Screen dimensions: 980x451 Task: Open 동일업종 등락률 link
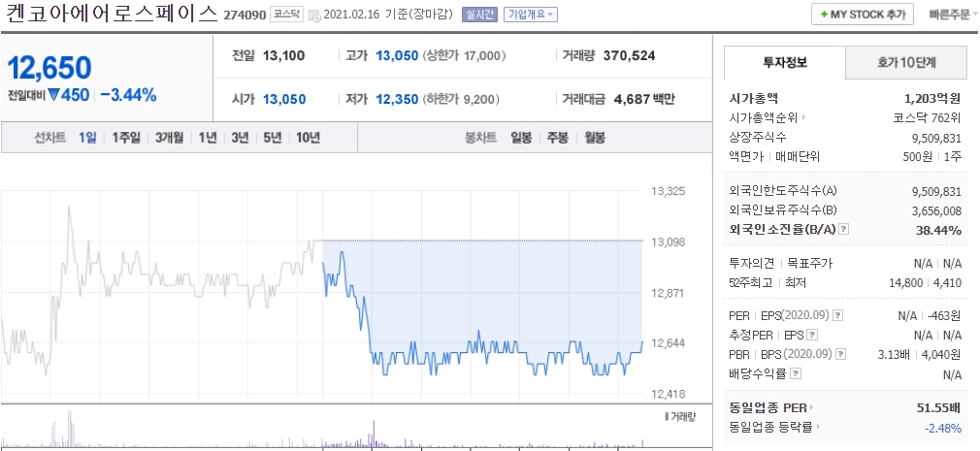(x=773, y=428)
